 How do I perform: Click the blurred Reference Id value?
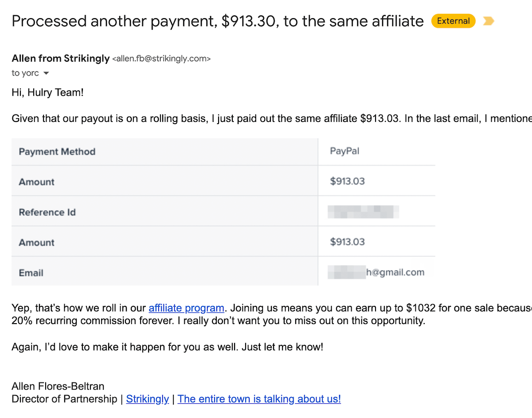click(363, 212)
